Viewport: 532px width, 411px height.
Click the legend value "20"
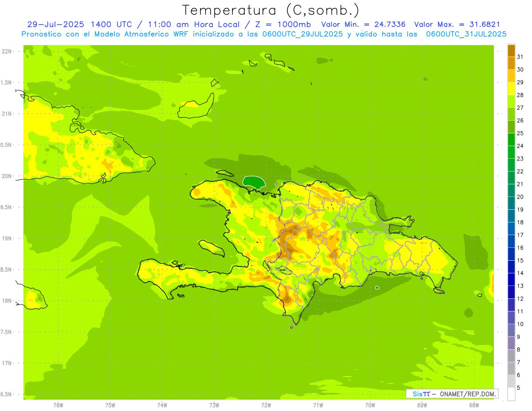pos(520,197)
